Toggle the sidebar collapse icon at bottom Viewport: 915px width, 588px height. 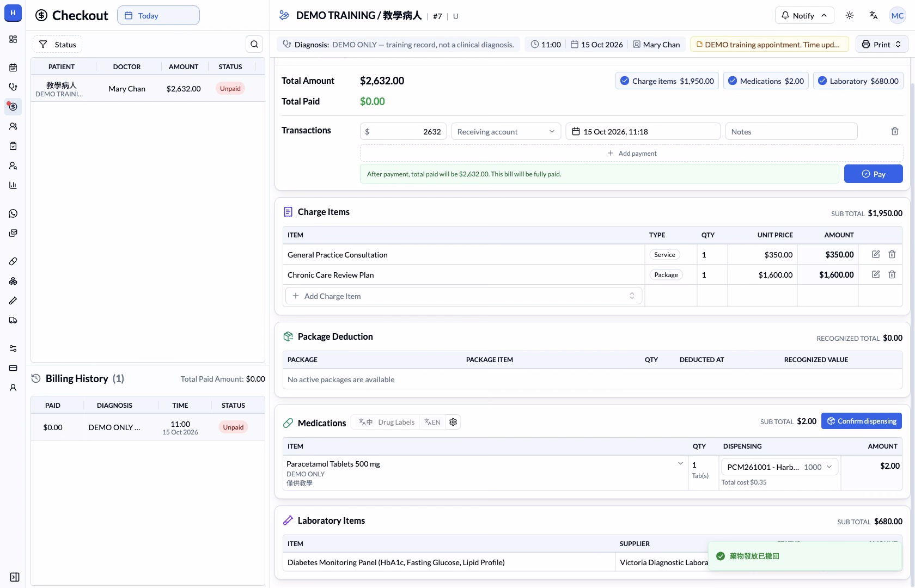[15, 577]
